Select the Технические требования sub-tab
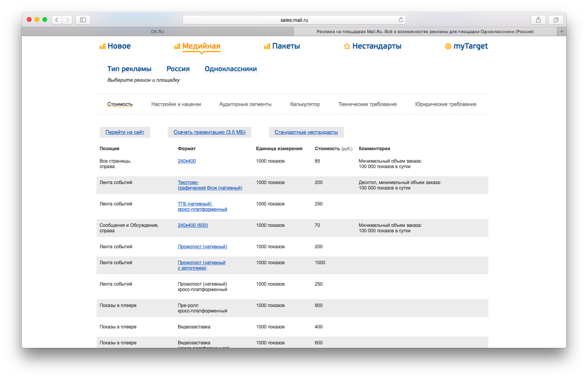Screen dimensions: 588x379 click(x=367, y=104)
